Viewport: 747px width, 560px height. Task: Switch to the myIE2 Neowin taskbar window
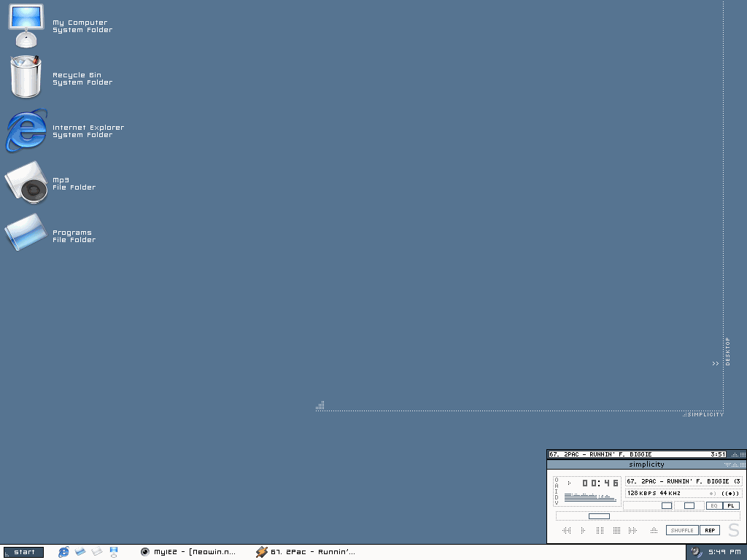189,552
